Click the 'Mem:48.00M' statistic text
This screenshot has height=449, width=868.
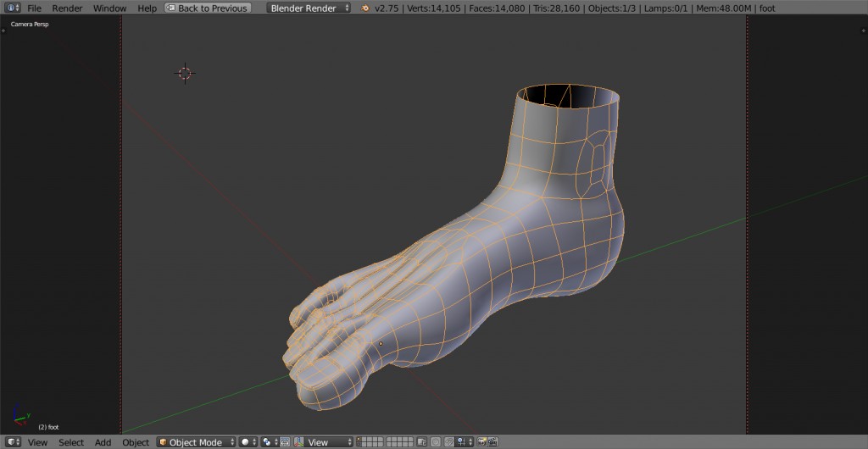722,8
